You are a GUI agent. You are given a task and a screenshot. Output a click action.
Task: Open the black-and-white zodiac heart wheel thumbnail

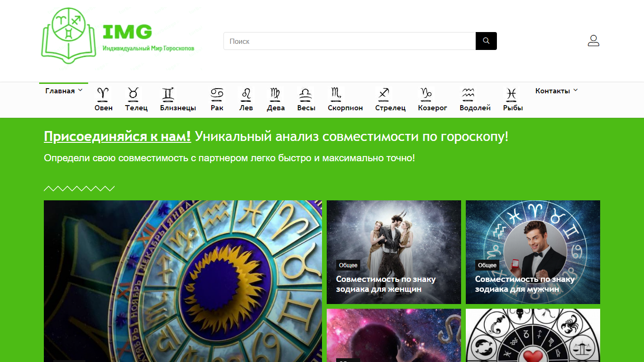533,336
